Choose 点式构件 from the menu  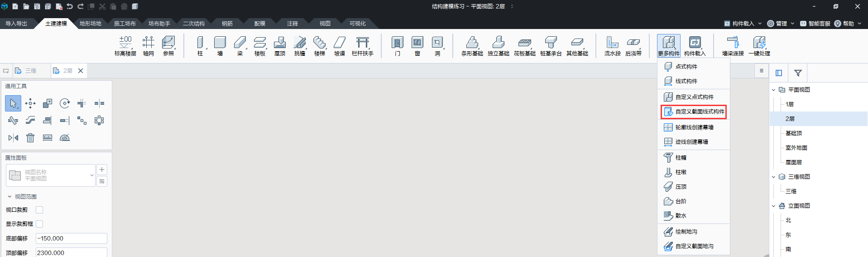click(694, 67)
